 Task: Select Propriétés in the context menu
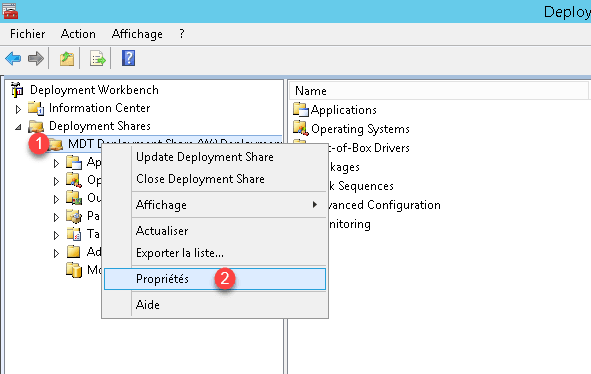click(x=215, y=279)
